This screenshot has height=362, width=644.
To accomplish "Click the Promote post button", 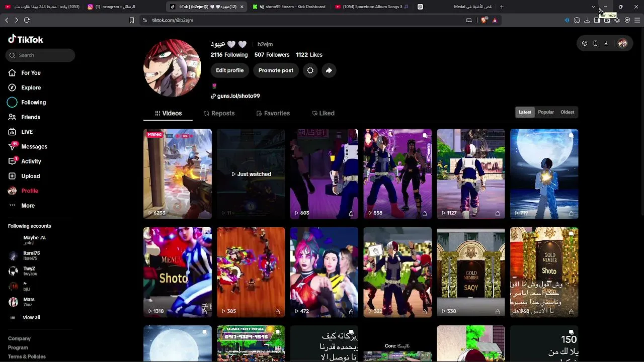I will (276, 70).
